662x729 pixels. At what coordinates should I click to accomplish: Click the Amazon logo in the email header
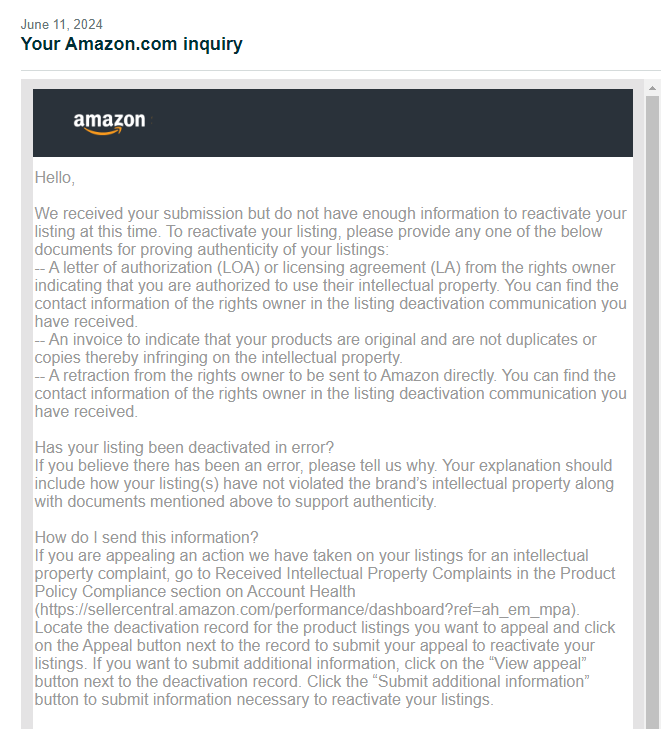[x=109, y=123]
